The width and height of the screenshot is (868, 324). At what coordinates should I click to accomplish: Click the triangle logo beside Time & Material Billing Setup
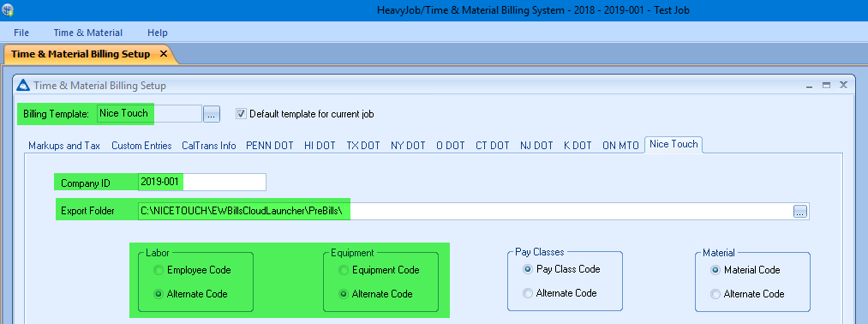(x=23, y=86)
